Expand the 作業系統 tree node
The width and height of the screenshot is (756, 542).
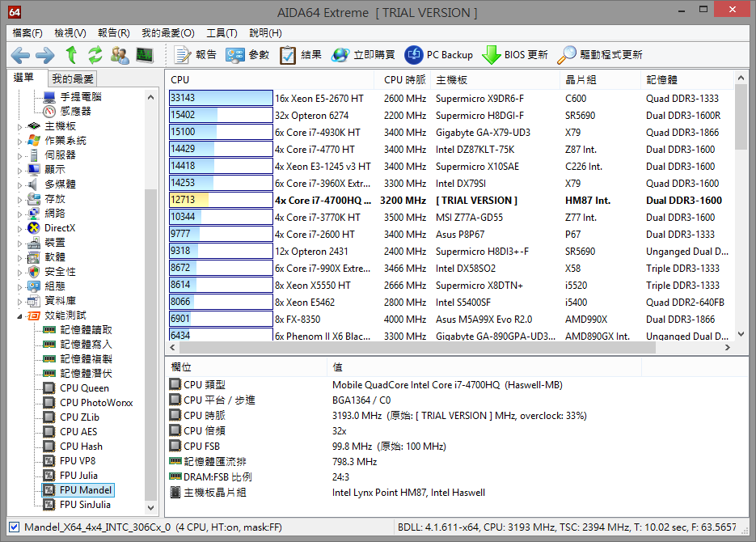point(19,142)
